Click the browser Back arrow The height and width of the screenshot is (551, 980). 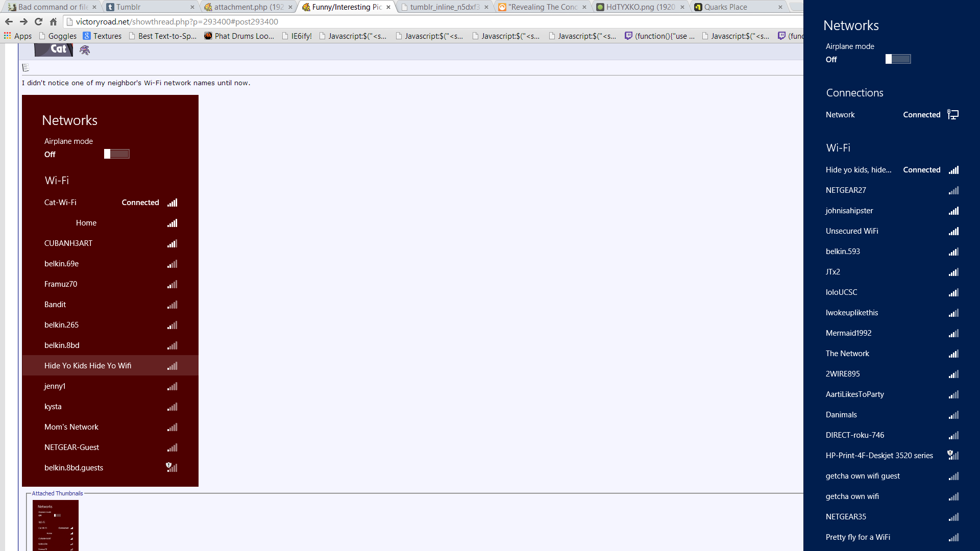[9, 21]
